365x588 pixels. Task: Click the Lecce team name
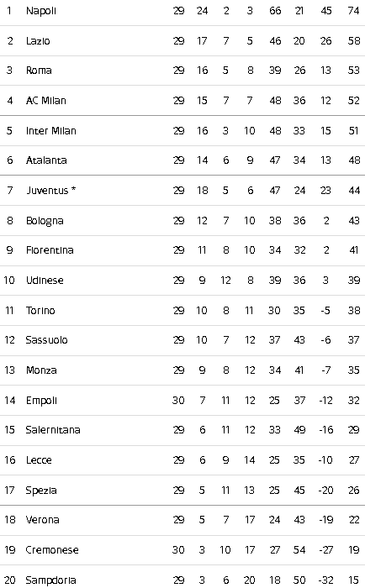click(x=39, y=459)
